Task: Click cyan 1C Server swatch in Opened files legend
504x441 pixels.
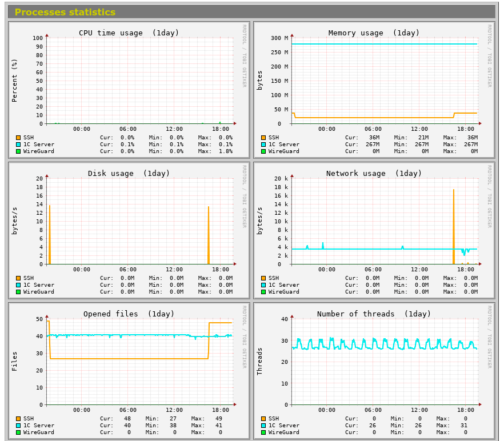Action: pos(18,426)
